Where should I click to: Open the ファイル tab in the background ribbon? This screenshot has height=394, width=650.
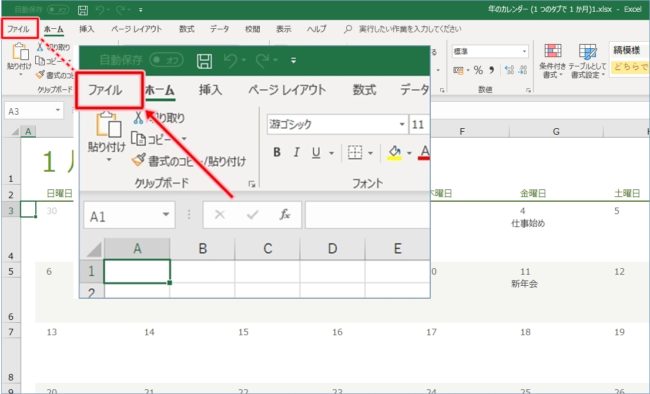click(x=19, y=29)
